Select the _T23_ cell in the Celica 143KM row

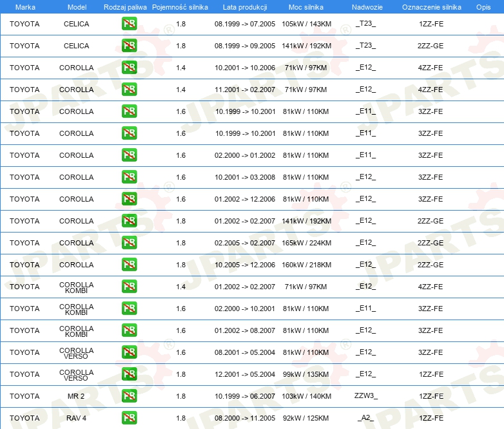(366, 23)
